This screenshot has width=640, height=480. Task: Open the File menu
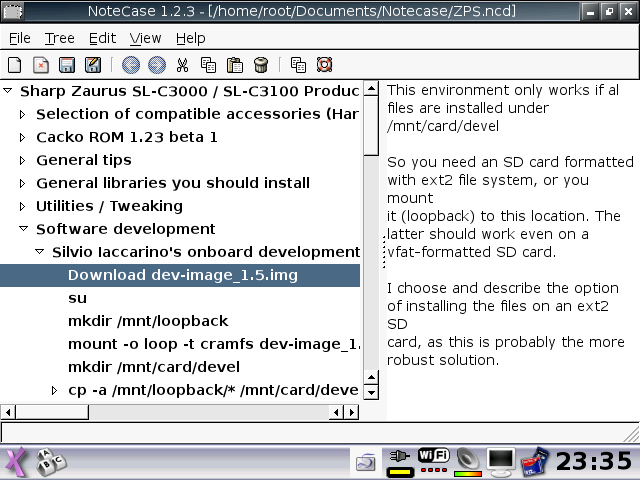[20, 38]
